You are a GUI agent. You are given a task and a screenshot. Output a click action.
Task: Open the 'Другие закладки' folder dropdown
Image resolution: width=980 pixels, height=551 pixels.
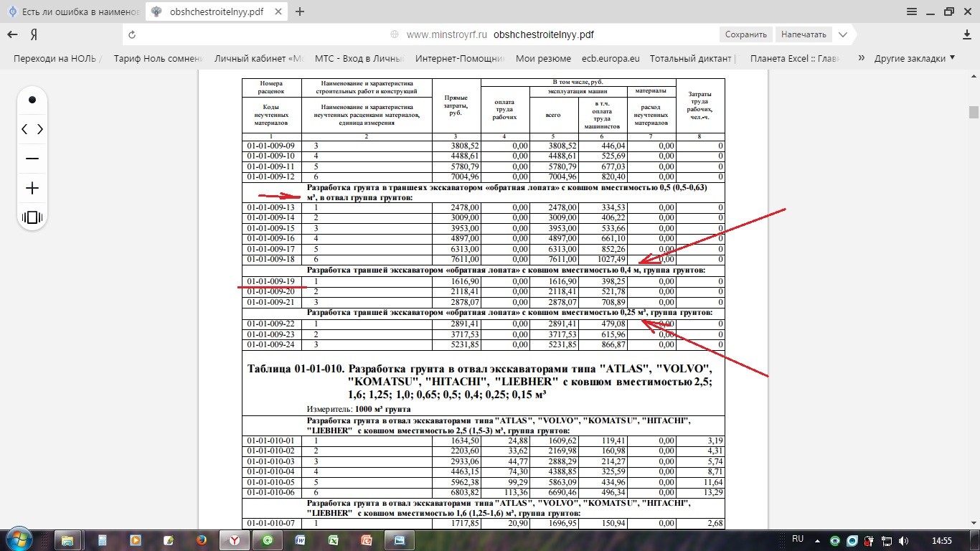(915, 59)
